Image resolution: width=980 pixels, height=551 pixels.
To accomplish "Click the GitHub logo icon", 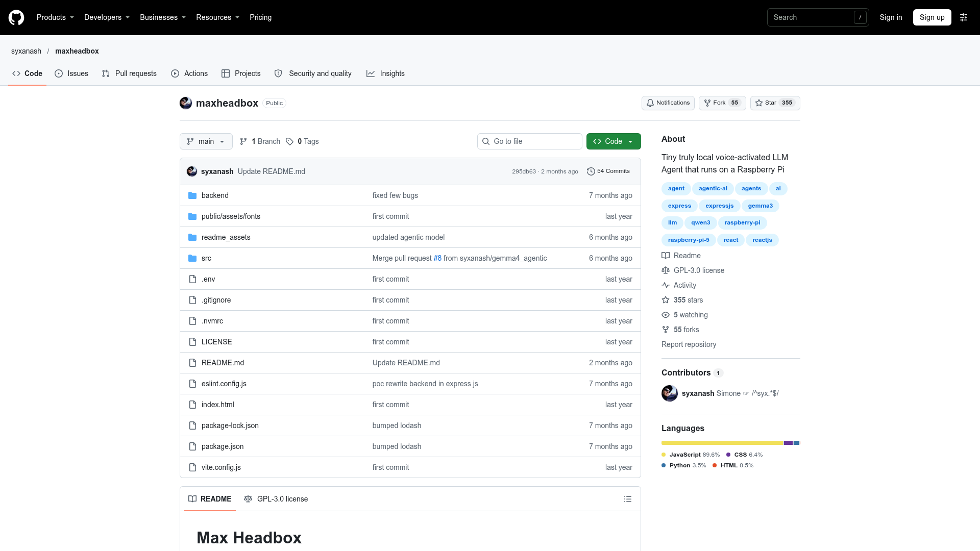I will 16,17.
